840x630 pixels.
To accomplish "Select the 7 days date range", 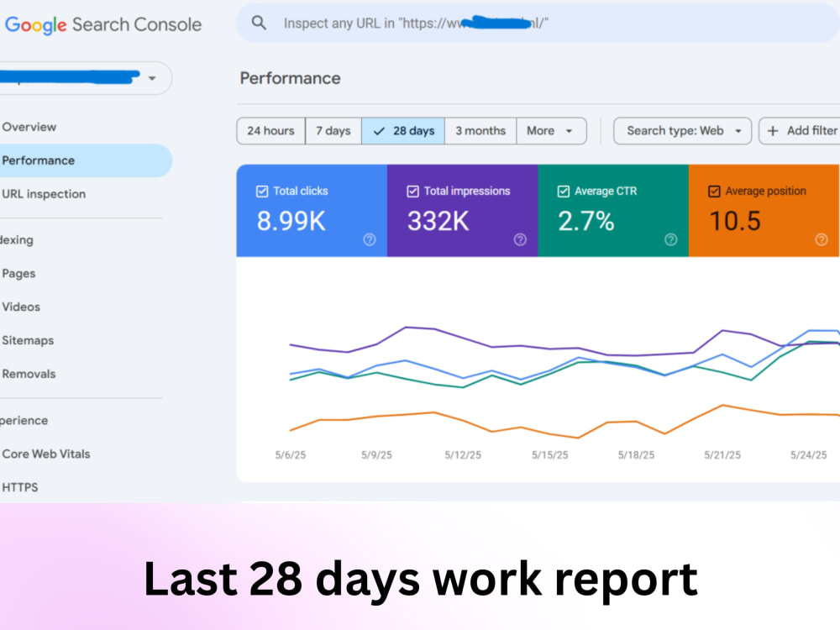I will (333, 131).
